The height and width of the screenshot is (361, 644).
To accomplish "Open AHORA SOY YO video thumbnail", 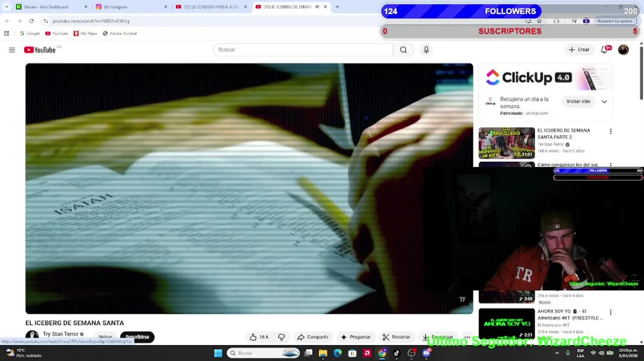I will pyautogui.click(x=507, y=323).
